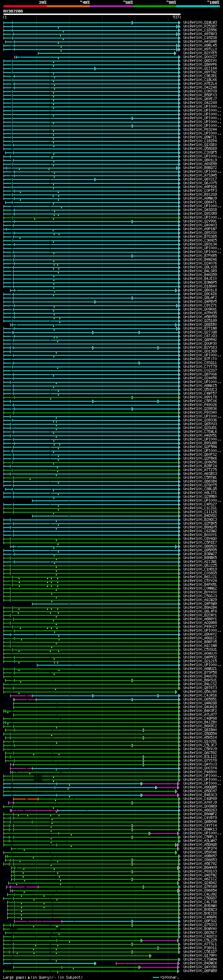Click the white query ruler bar
The width and height of the screenshot is (223, 980).
[x=92, y=15]
